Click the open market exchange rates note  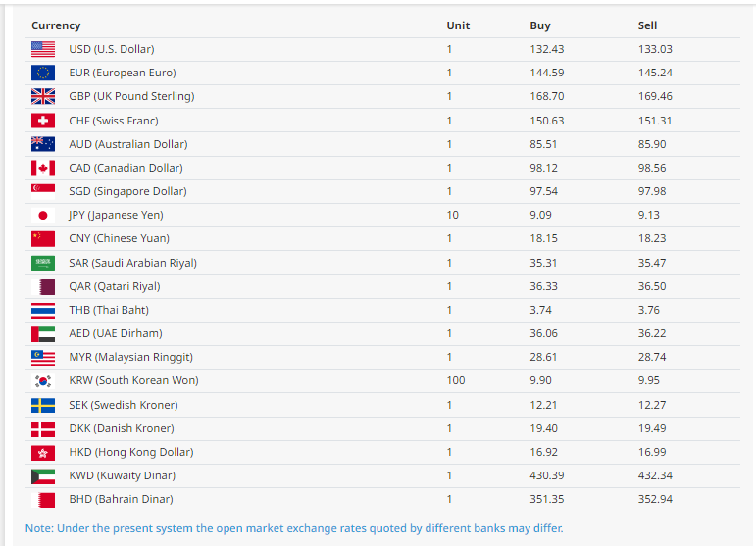[294, 528]
